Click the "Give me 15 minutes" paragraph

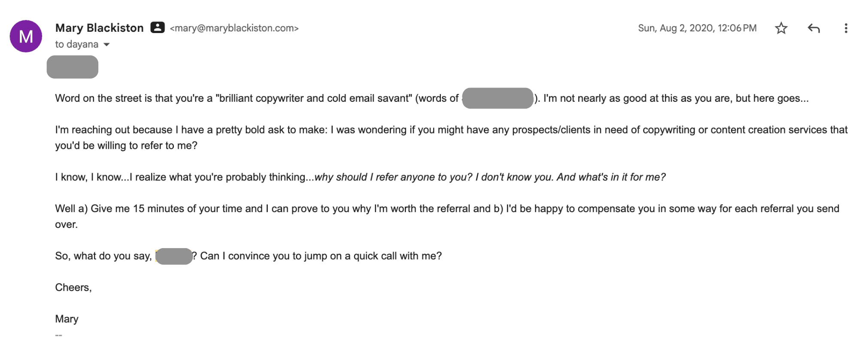pyautogui.click(x=300, y=209)
